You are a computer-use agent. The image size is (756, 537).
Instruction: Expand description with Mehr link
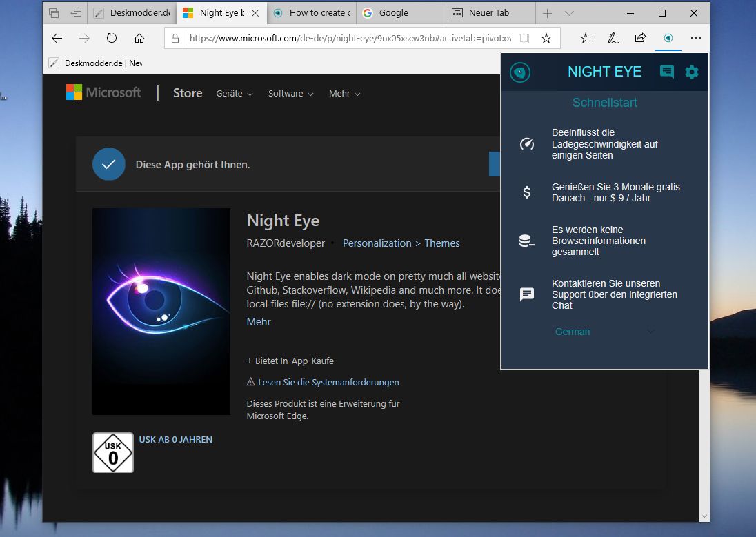click(259, 321)
